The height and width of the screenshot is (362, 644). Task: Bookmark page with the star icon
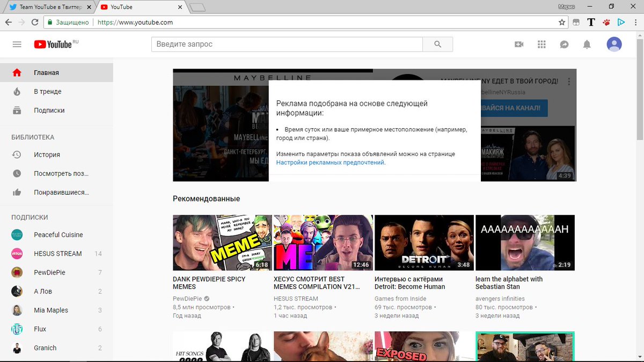click(x=562, y=23)
